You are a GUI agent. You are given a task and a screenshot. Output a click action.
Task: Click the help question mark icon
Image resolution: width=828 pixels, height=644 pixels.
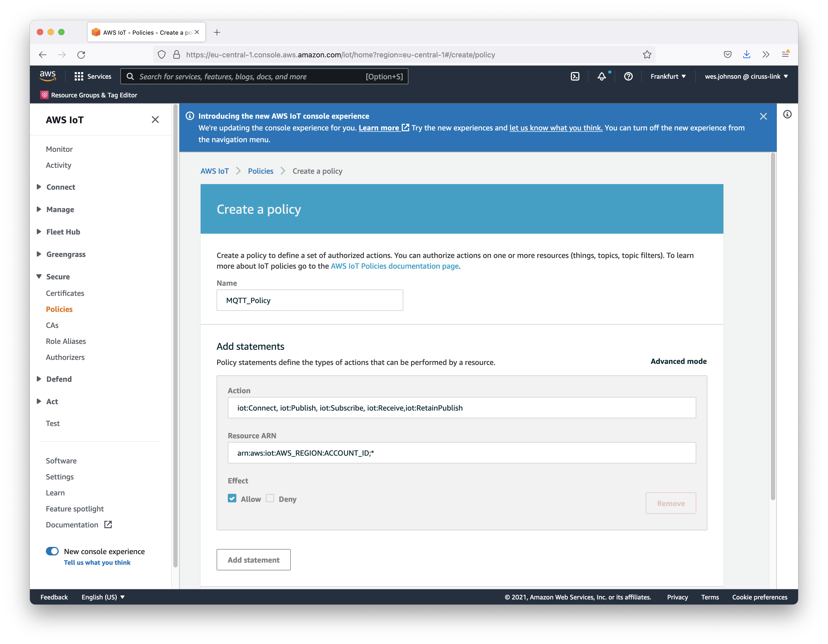click(x=628, y=77)
